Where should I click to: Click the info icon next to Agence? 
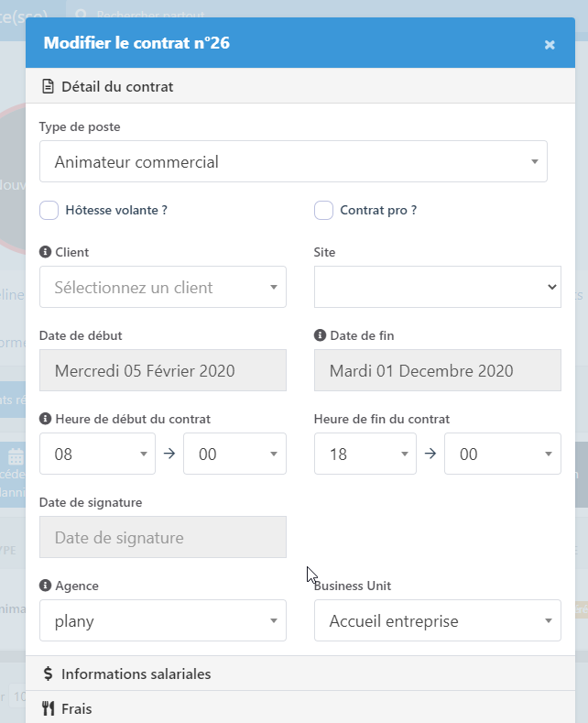click(x=45, y=586)
